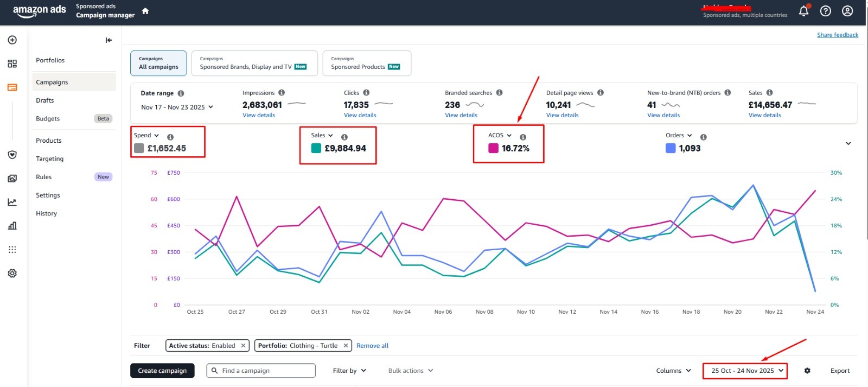Expand the 25 Oct - 24 Nov 2025 date picker
Image resolution: width=868 pixels, height=387 pixels.
pos(745,371)
